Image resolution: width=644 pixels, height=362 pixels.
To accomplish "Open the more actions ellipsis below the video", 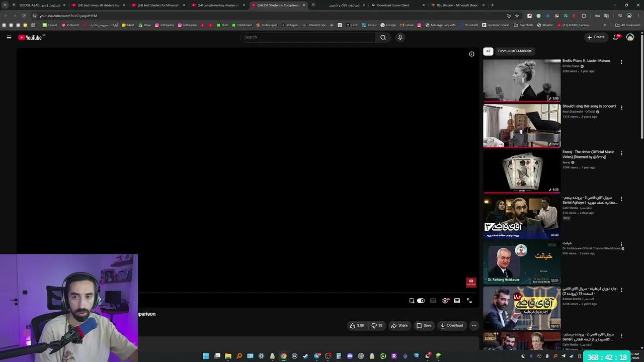I will click(x=474, y=325).
